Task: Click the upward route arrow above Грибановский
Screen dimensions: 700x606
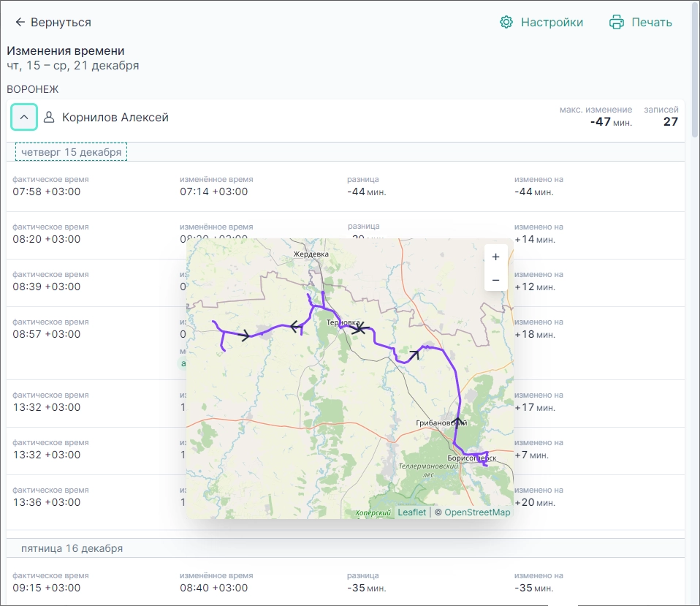Action: coord(457,420)
